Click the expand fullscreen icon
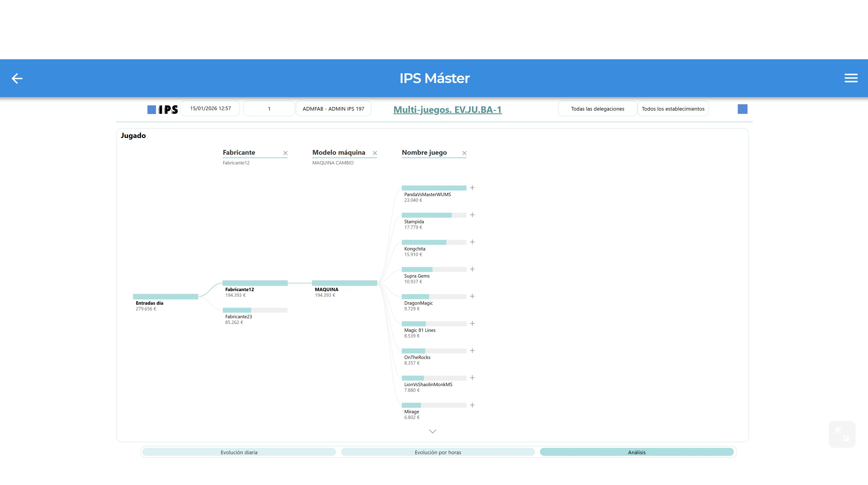The height and width of the screenshot is (485, 868). 842,434
